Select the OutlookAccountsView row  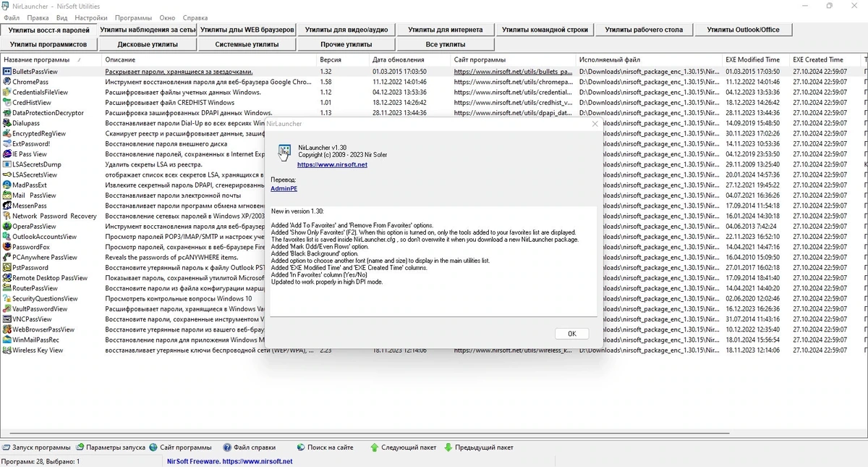434,237
